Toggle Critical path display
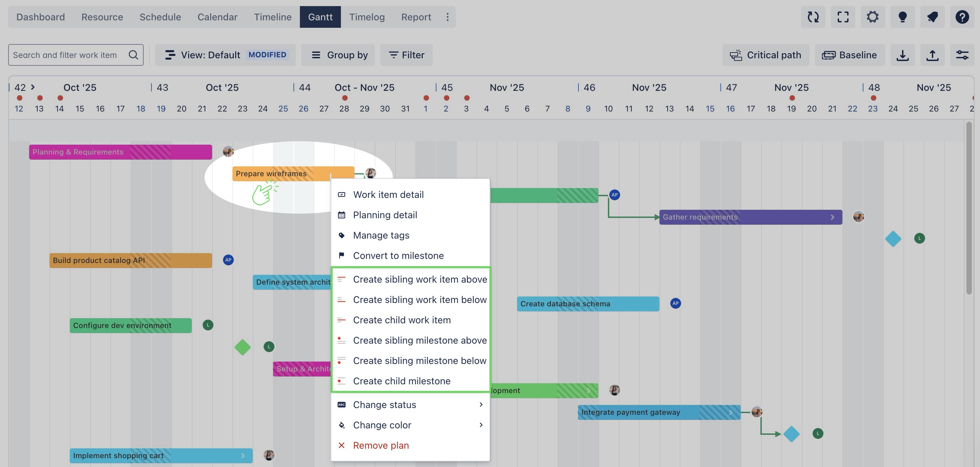Screen dimensions: 980x467 coord(765,55)
